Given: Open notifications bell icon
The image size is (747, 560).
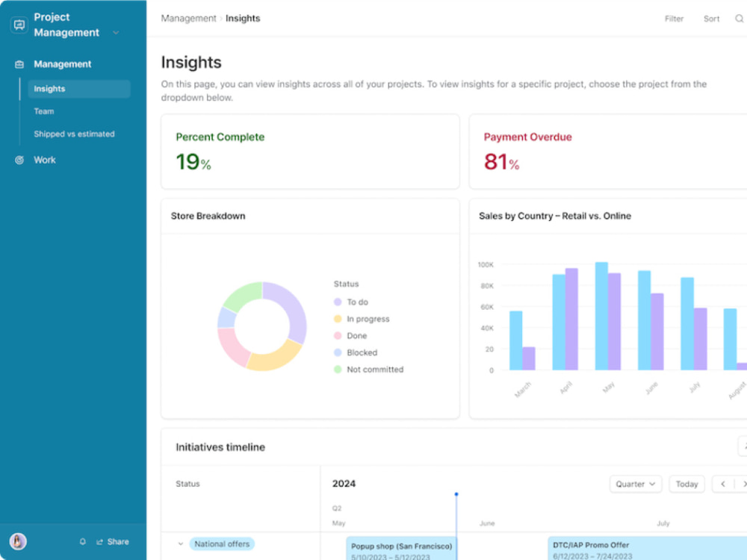Looking at the screenshot, I should (82, 541).
